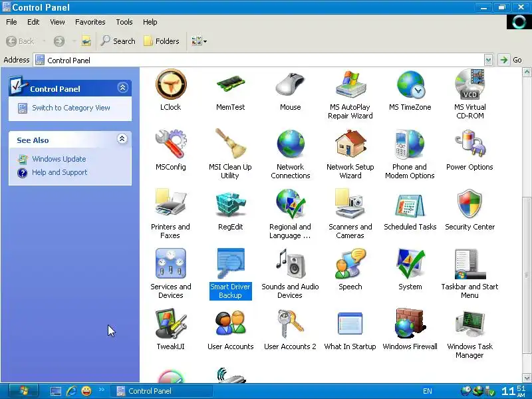This screenshot has width=532, height=399.
Task: Click the Back toolbar button
Action: pos(20,41)
